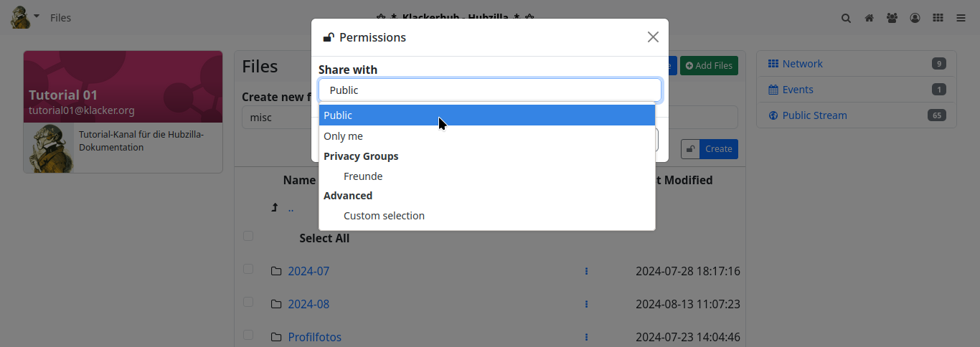The width and height of the screenshot is (980, 347).
Task: Check the box for 2024-08 folder
Action: click(x=248, y=302)
